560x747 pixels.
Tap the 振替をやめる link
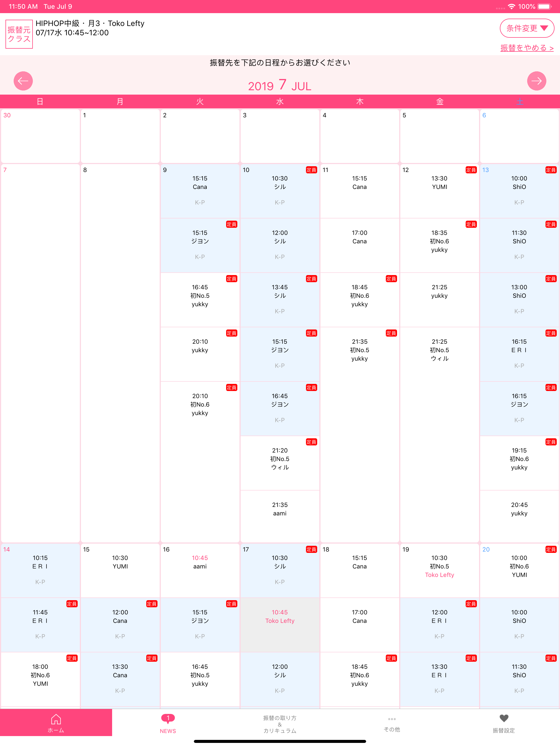point(527,48)
